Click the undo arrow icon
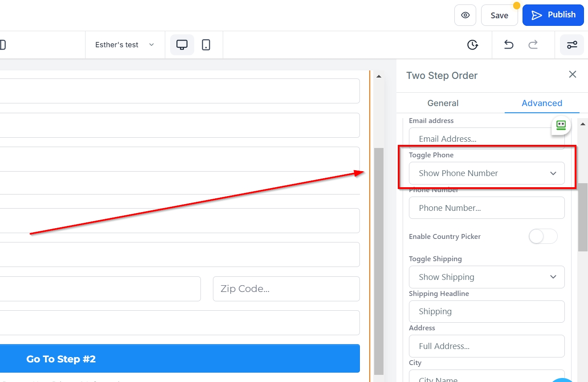The image size is (588, 382). coord(508,45)
